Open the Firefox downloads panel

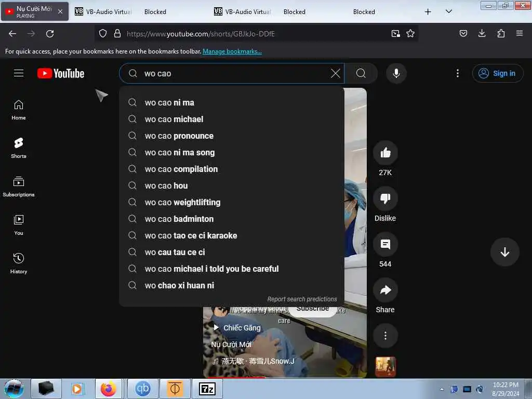(482, 33)
